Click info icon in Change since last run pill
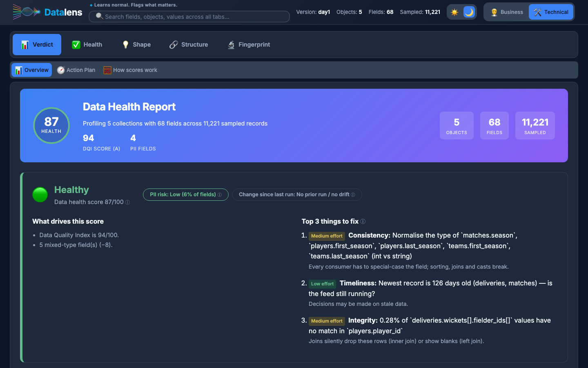The height and width of the screenshot is (368, 588). [353, 195]
